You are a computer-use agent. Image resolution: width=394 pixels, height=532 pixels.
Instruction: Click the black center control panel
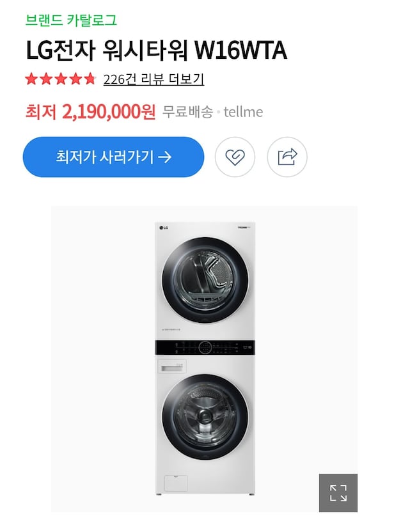point(205,347)
